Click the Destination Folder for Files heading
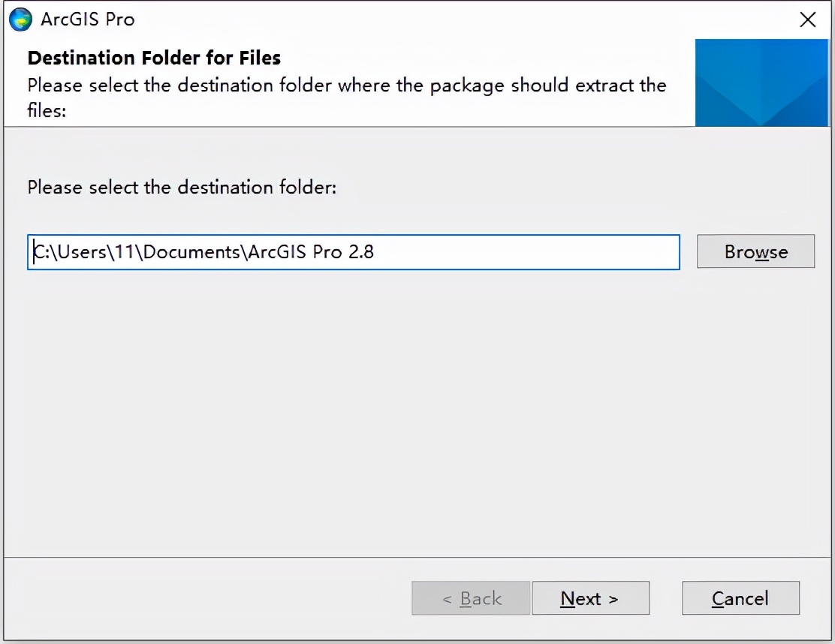This screenshot has width=835, height=644. [153, 58]
